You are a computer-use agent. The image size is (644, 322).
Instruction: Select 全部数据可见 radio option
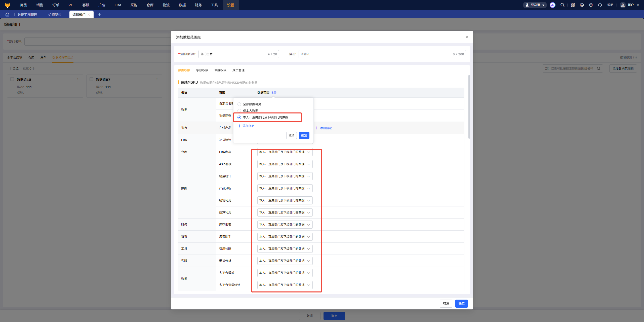[x=239, y=104]
